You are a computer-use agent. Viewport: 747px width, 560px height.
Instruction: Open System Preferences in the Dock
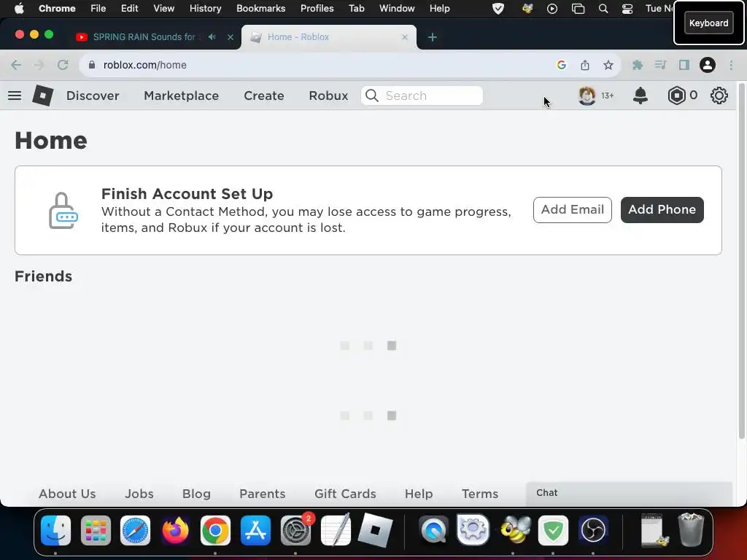coord(295,530)
